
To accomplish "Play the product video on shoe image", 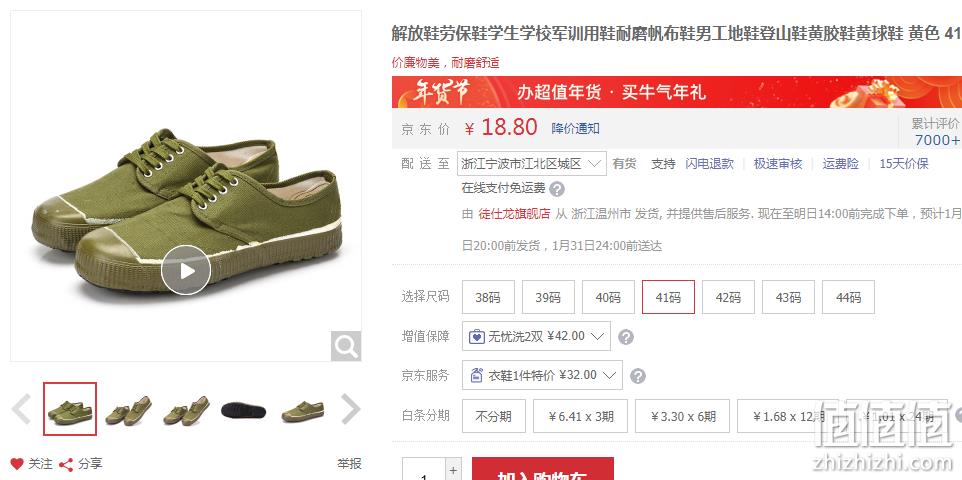I will click(x=186, y=270).
